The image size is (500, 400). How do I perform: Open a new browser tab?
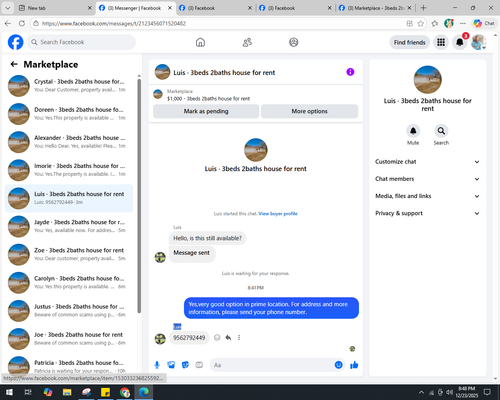(423, 8)
